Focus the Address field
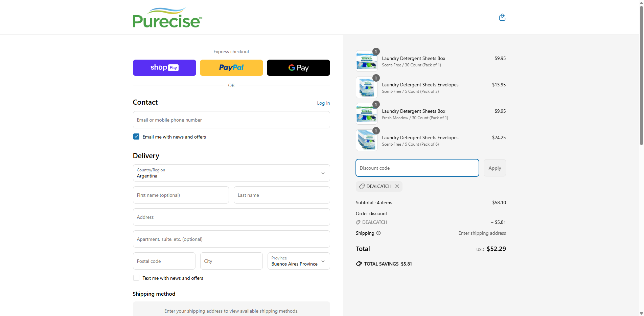This screenshot has width=644, height=316. click(x=231, y=217)
